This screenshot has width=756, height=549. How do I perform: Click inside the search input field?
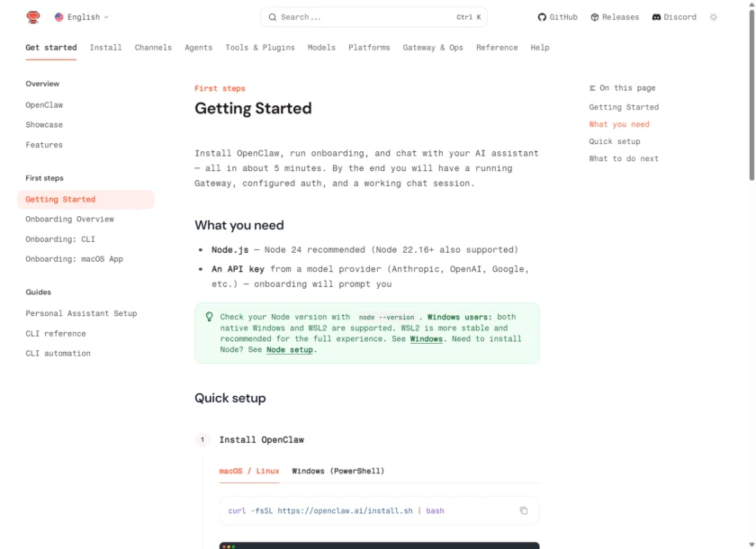360,16
